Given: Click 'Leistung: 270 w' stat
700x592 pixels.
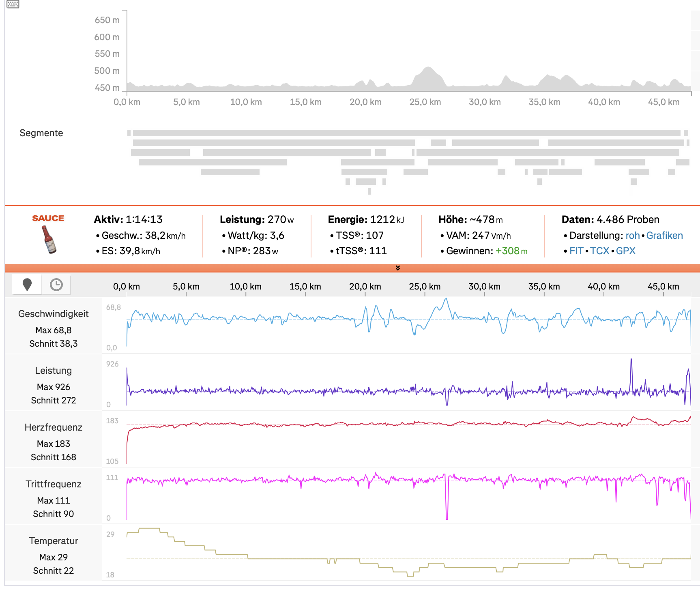Looking at the screenshot, I should [x=257, y=219].
